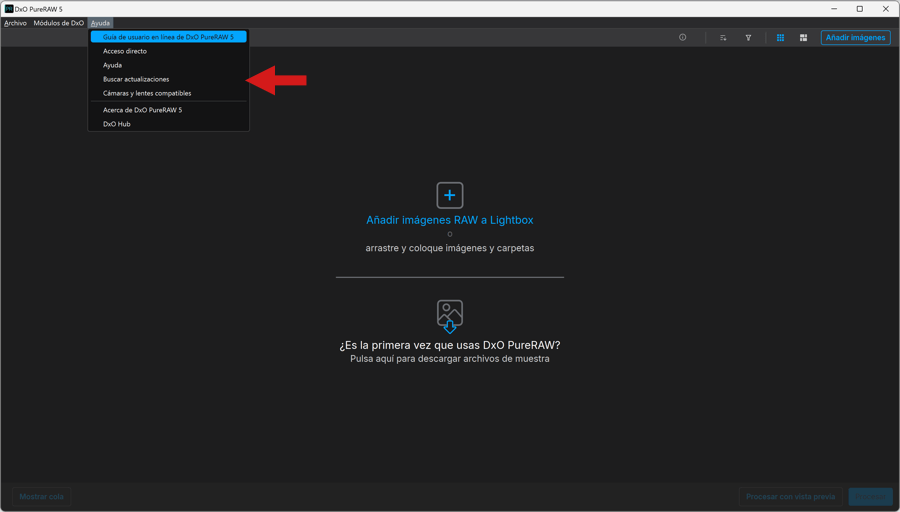The height and width of the screenshot is (512, 900).
Task: Select Acerca de DxO PureRAW 5
Action: click(x=168, y=110)
